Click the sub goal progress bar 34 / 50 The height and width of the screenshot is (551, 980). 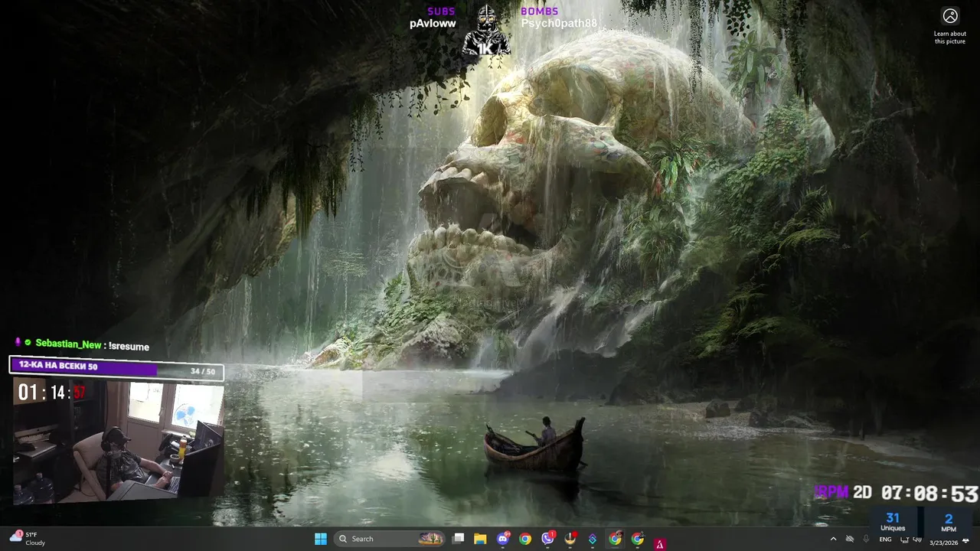click(116, 367)
